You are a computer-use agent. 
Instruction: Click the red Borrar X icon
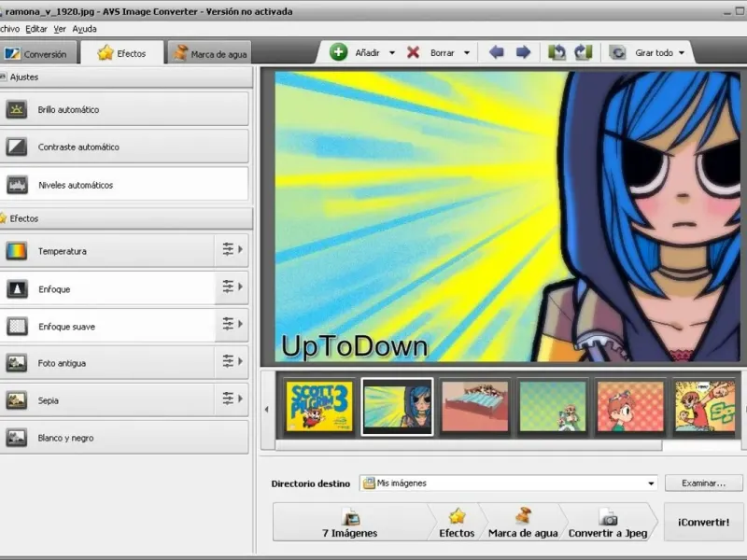[414, 52]
